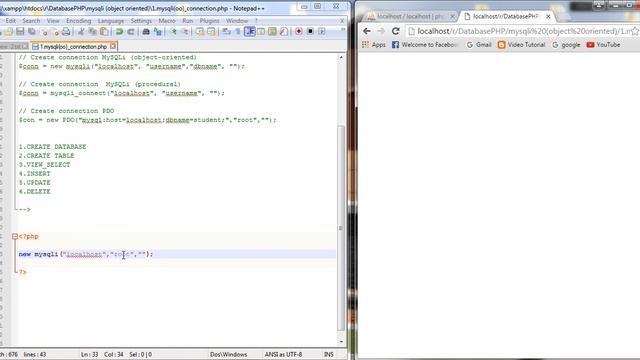Click the Paste clipboard toolbar icon

click(104, 31)
